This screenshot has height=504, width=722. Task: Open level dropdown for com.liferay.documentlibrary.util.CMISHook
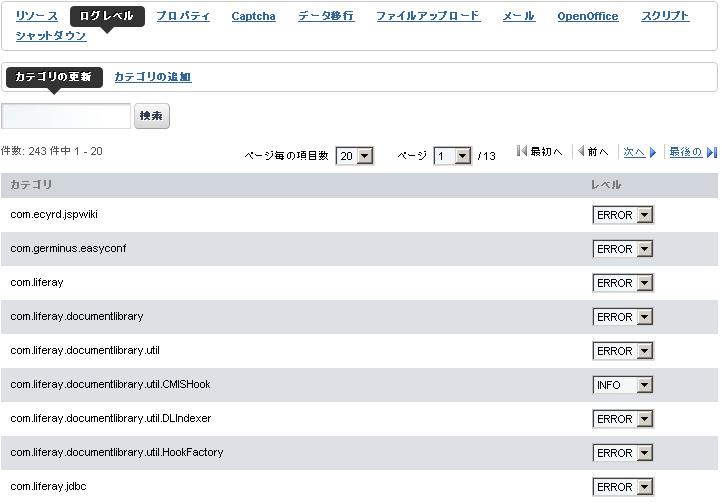pyautogui.click(x=622, y=385)
